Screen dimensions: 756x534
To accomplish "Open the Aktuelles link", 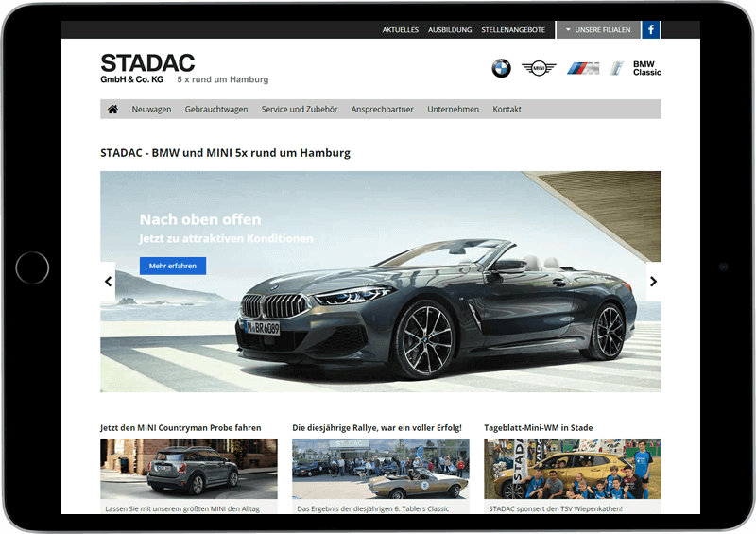I will pos(400,30).
